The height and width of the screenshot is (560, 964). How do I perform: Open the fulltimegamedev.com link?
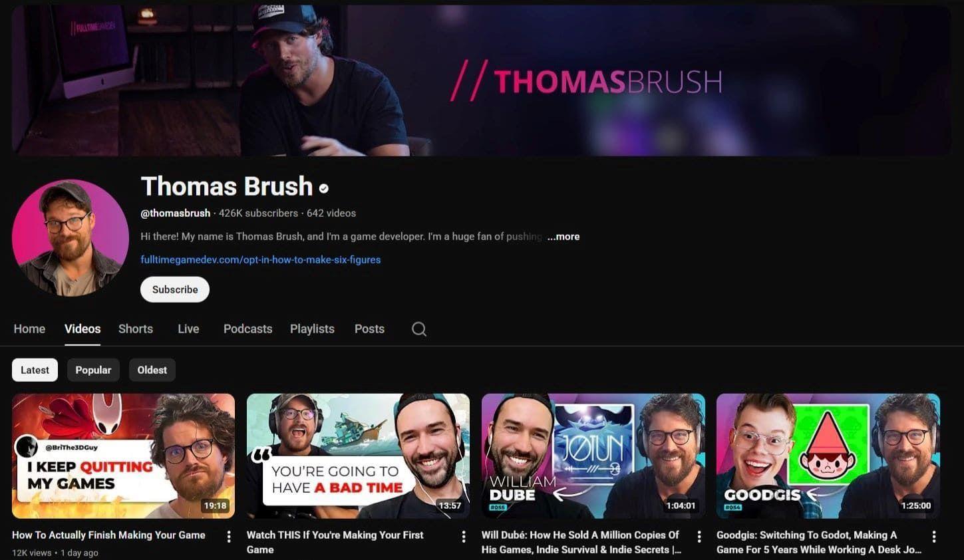(x=261, y=260)
